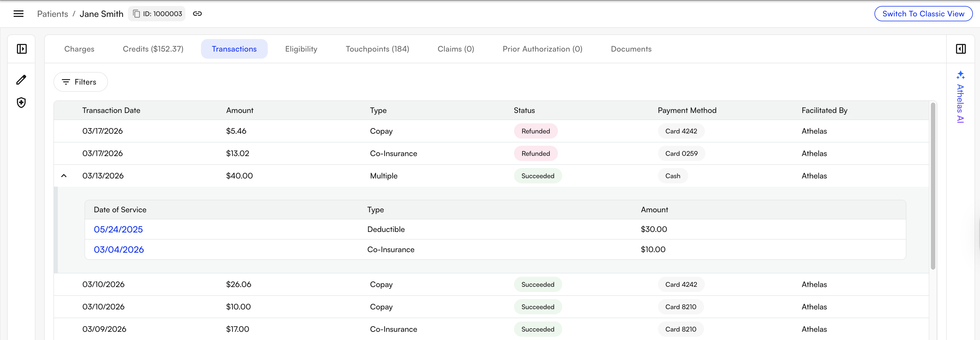Open the Filters panel
Screen dimensions: 980x340
[80, 82]
